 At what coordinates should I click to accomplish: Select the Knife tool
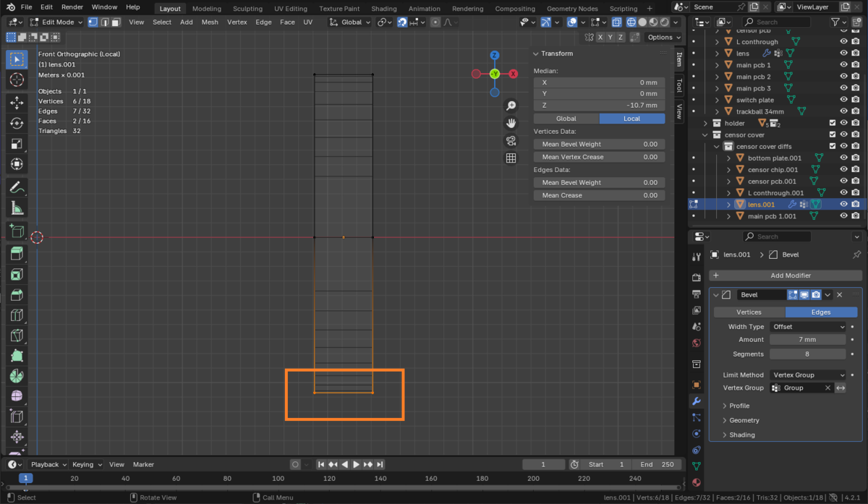coord(16,336)
